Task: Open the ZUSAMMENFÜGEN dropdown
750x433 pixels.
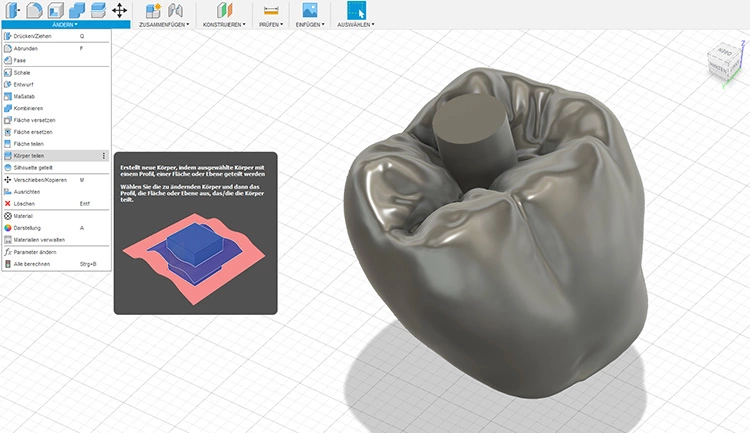Action: point(165,24)
